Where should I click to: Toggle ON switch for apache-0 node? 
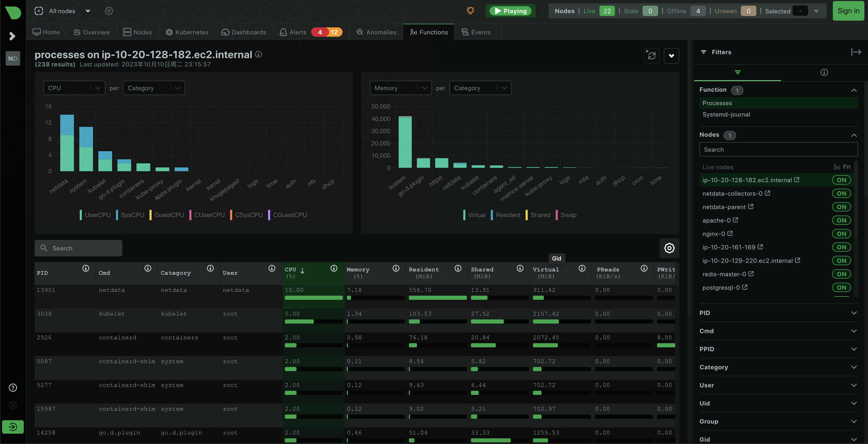point(841,220)
